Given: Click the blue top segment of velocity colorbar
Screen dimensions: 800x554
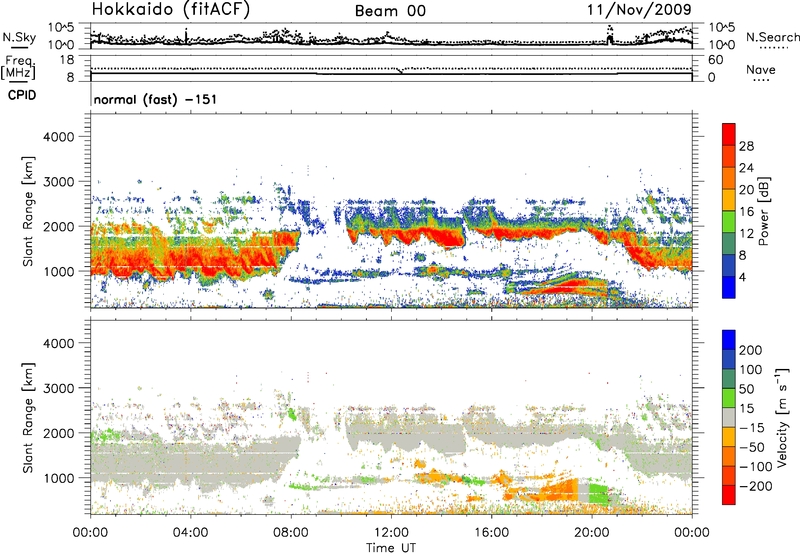Looking at the screenshot, I should click(729, 340).
